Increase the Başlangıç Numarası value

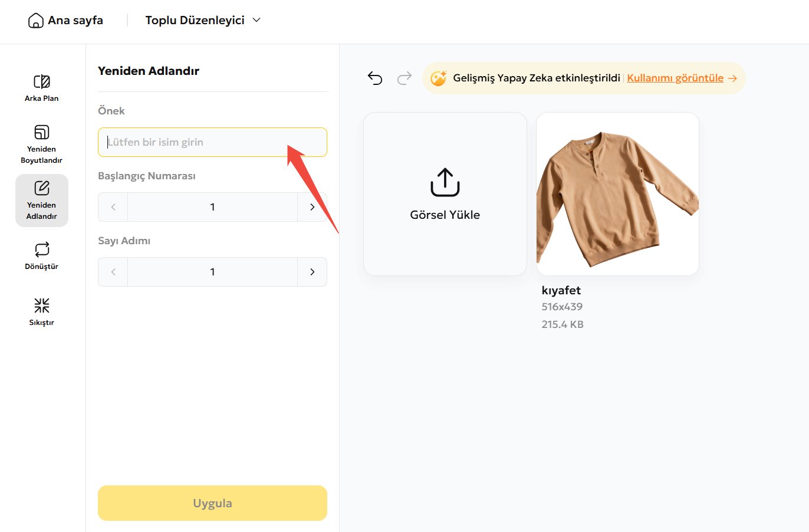312,207
